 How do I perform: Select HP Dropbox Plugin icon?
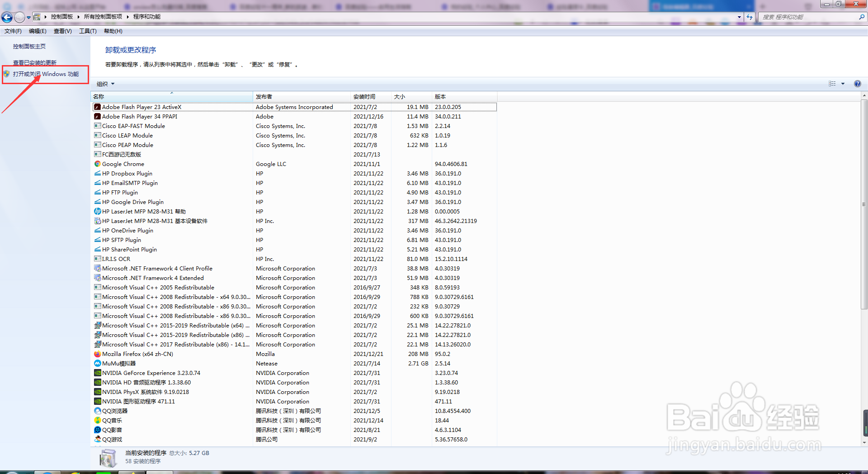[97, 174]
